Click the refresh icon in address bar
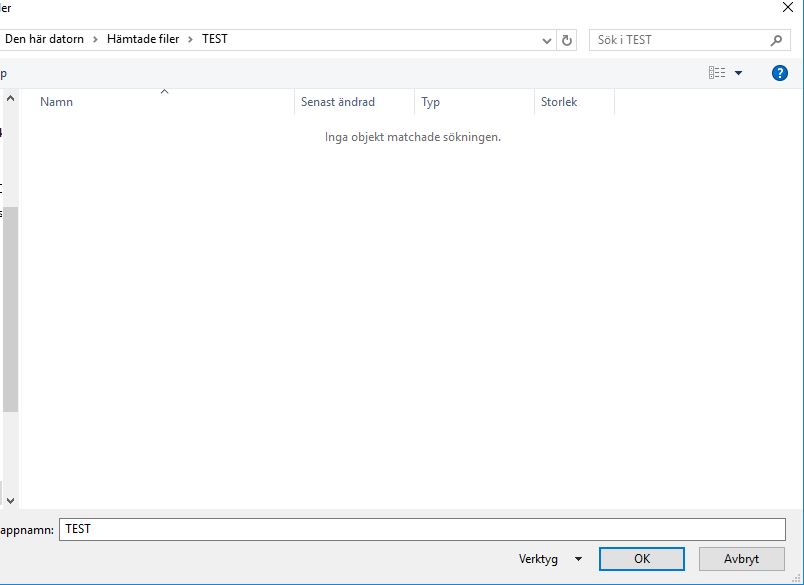804x585 pixels. point(567,40)
